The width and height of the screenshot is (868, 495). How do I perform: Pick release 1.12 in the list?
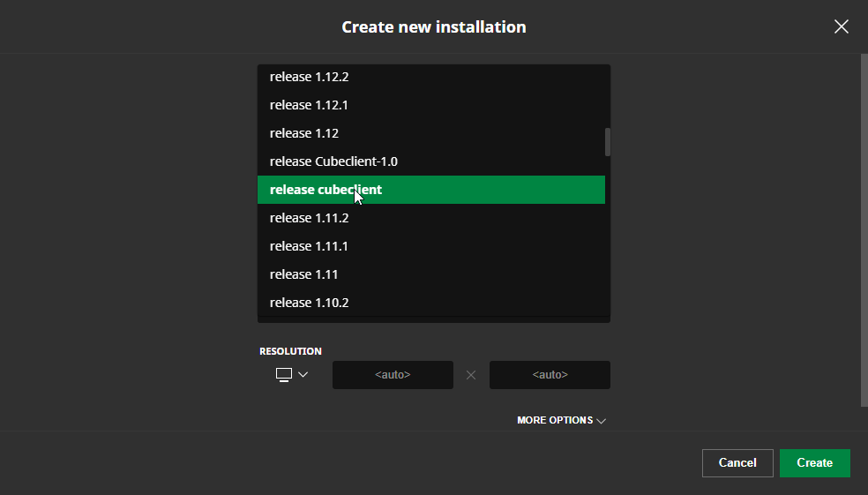[x=431, y=133]
